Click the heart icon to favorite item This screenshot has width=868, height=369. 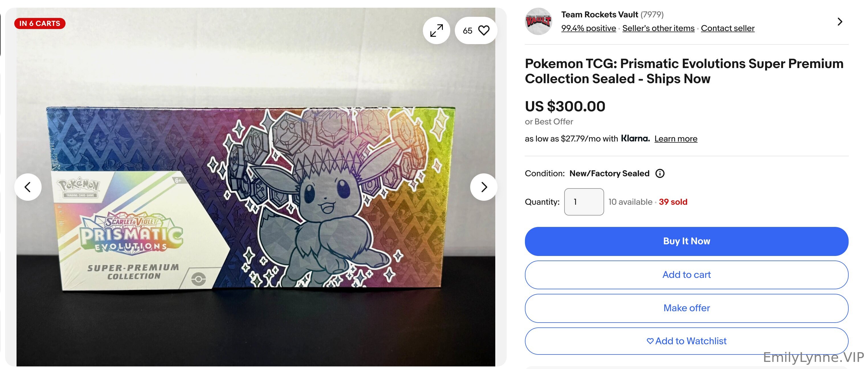click(x=484, y=31)
